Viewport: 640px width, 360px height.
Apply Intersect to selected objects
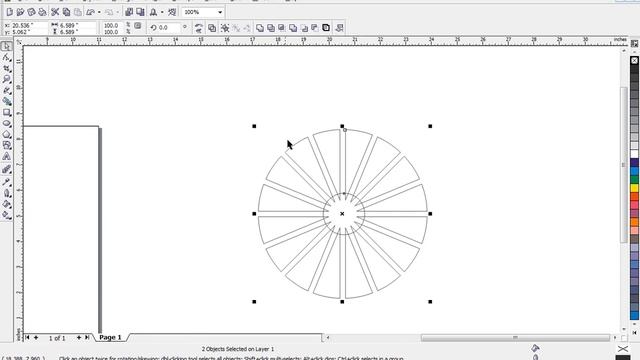coord(282,28)
